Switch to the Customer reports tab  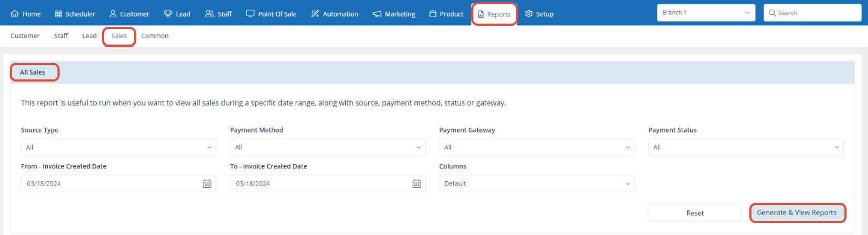pyautogui.click(x=25, y=36)
